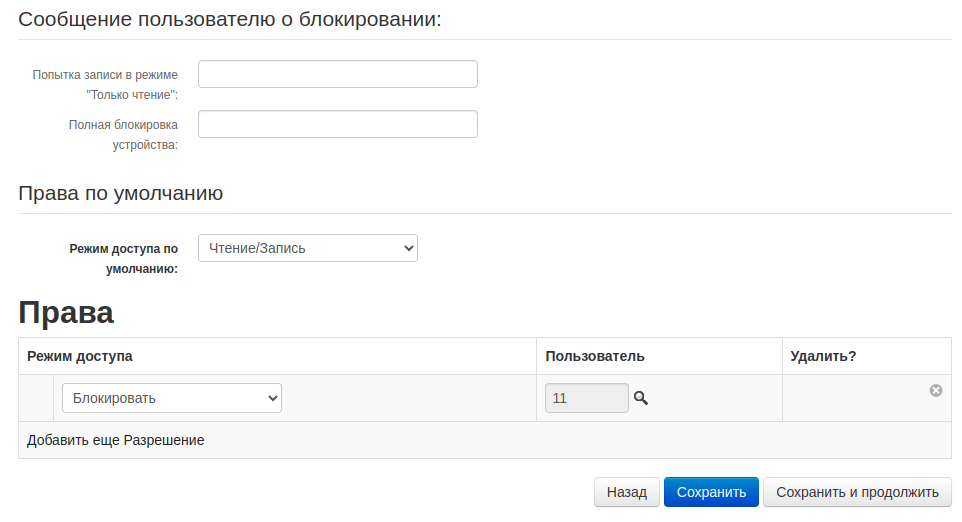Select the user ID field containing 11
The height and width of the screenshot is (522, 962).
[x=586, y=398]
